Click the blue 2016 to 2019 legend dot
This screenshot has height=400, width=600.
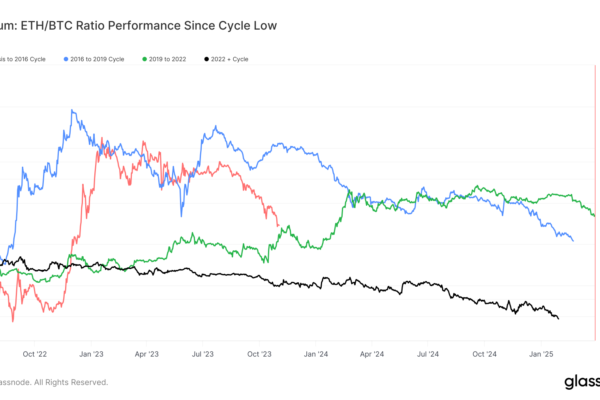(x=66, y=60)
